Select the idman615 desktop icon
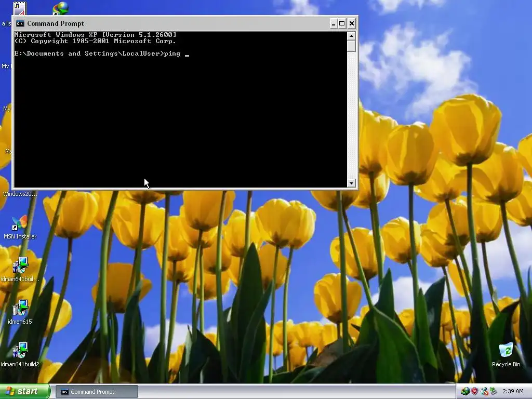Viewport: 532px width, 399px height. pos(20,312)
